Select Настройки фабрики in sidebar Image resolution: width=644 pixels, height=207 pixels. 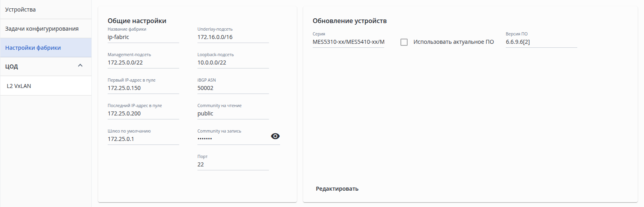click(x=33, y=48)
